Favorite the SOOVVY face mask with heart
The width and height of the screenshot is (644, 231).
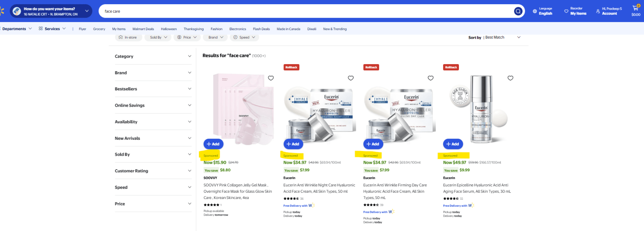(x=271, y=78)
